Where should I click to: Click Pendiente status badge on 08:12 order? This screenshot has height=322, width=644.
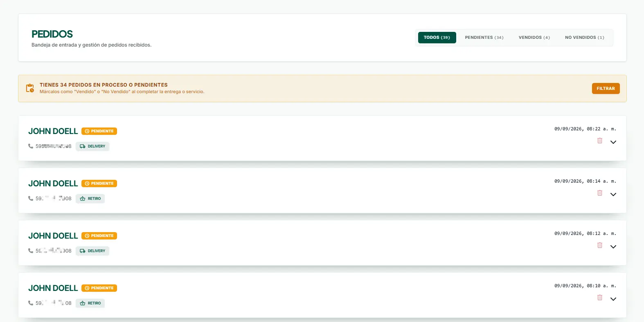click(x=99, y=236)
